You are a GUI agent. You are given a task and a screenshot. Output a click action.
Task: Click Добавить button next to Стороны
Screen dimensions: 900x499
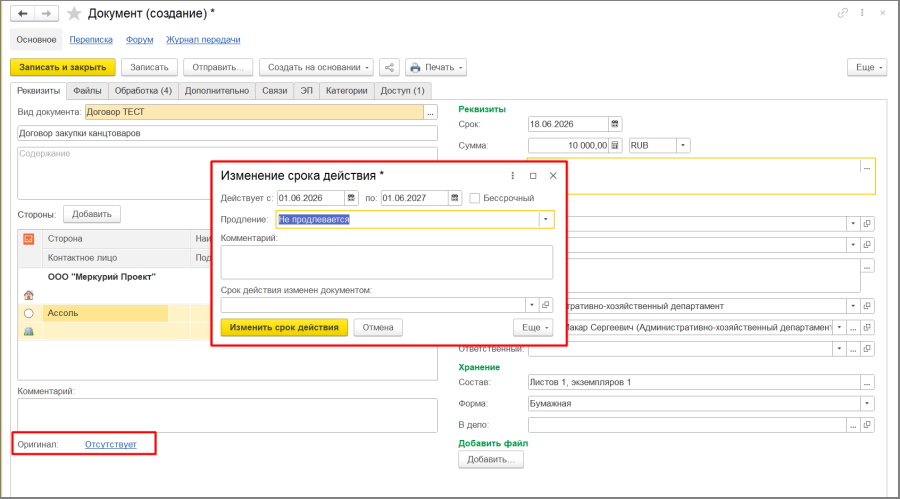[x=92, y=214]
